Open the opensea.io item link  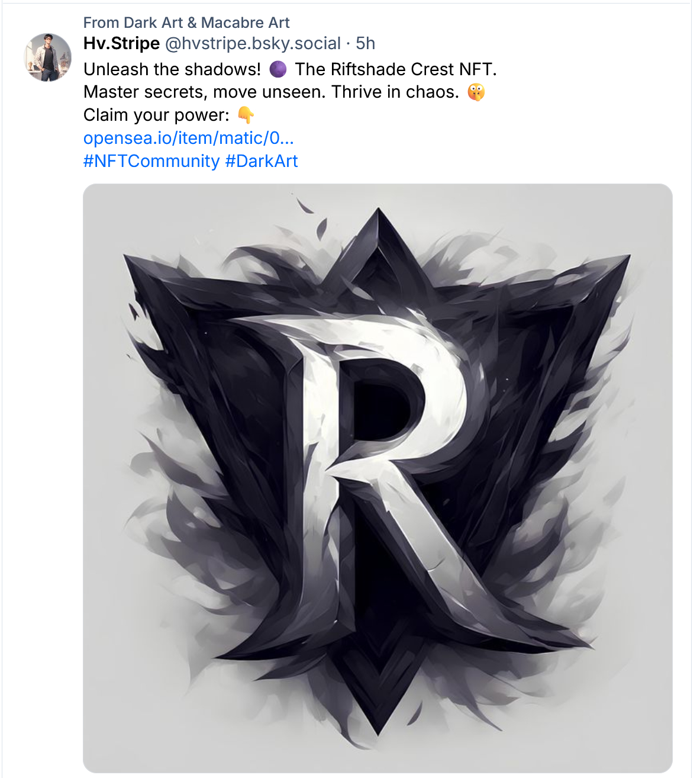tap(188, 138)
